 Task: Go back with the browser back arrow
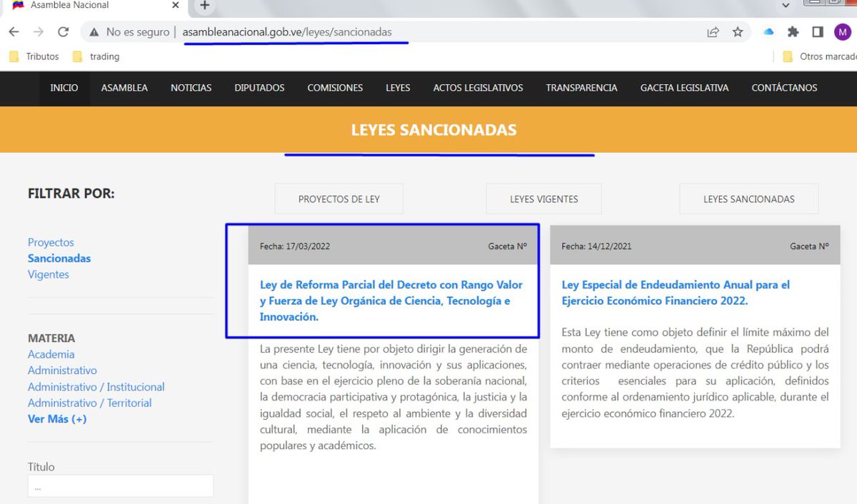click(14, 32)
